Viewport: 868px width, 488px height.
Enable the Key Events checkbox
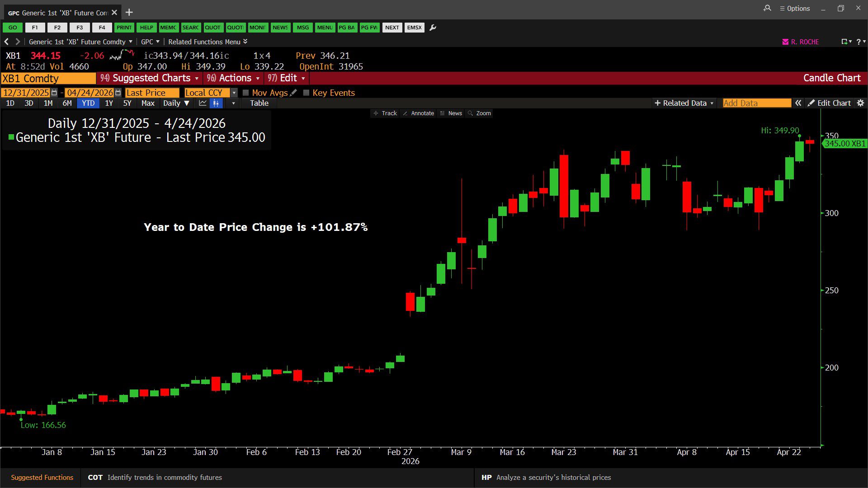coord(306,93)
